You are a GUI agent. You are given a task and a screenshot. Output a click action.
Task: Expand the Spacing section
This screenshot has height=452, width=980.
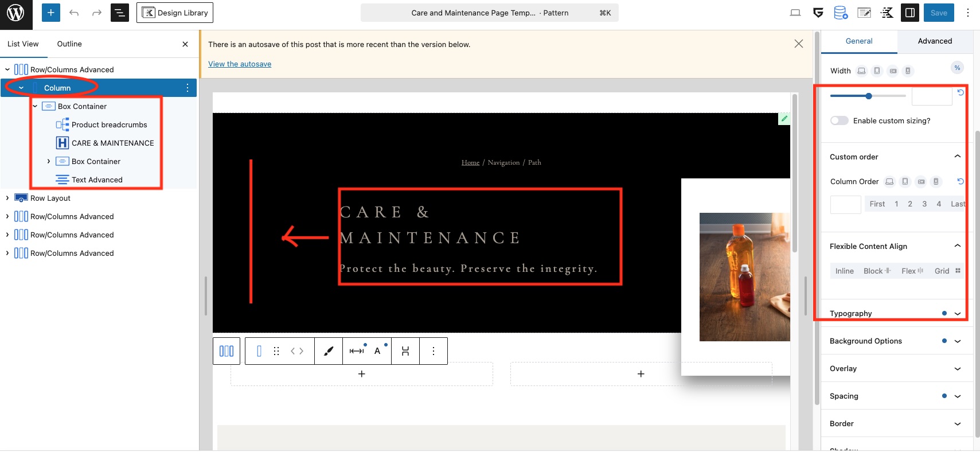(897, 396)
